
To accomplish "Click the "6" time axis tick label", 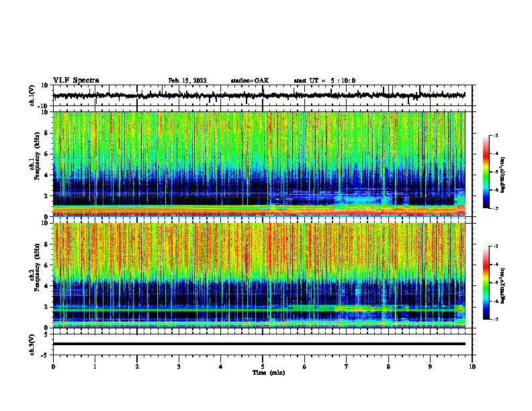I will coord(305,367).
